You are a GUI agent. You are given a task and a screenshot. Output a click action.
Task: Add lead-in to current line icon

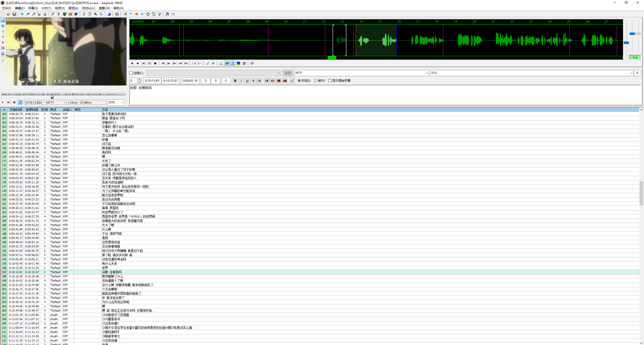(194, 63)
